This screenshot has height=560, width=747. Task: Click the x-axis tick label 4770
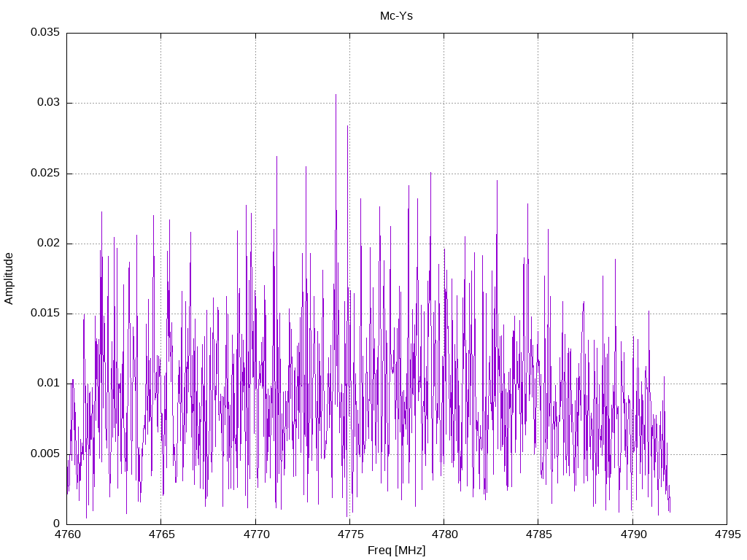point(256,534)
